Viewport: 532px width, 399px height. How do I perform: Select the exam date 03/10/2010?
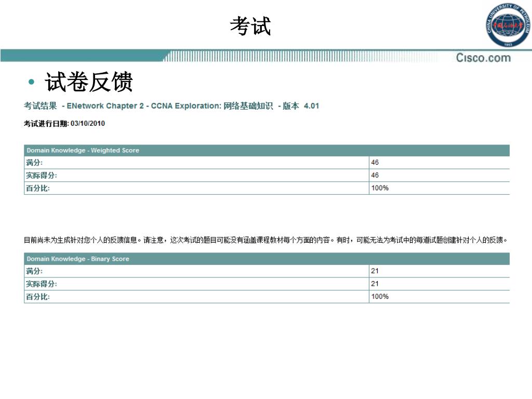(x=87, y=124)
